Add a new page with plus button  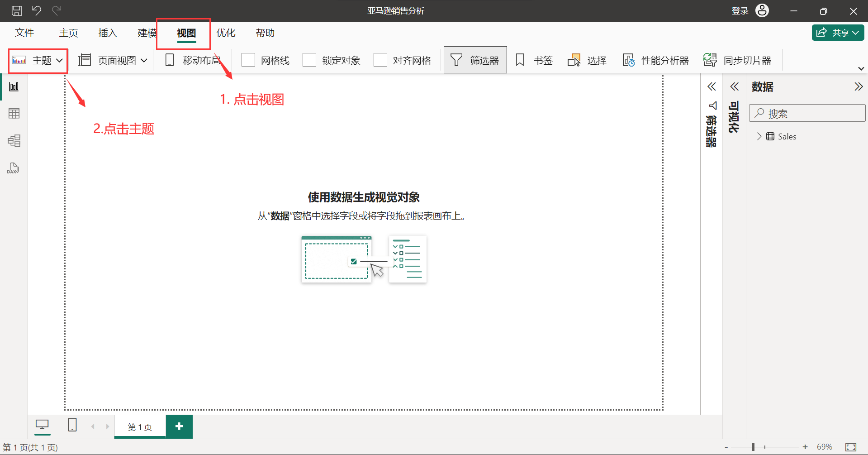[x=179, y=426]
